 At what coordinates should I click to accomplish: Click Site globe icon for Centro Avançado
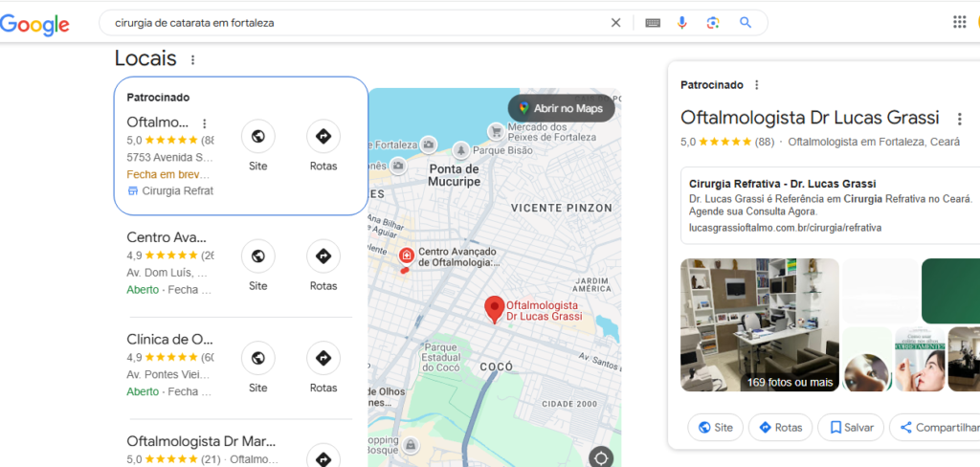(257, 256)
